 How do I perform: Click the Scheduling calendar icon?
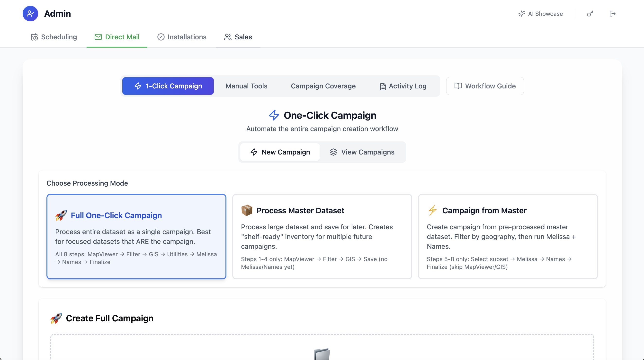[34, 37]
